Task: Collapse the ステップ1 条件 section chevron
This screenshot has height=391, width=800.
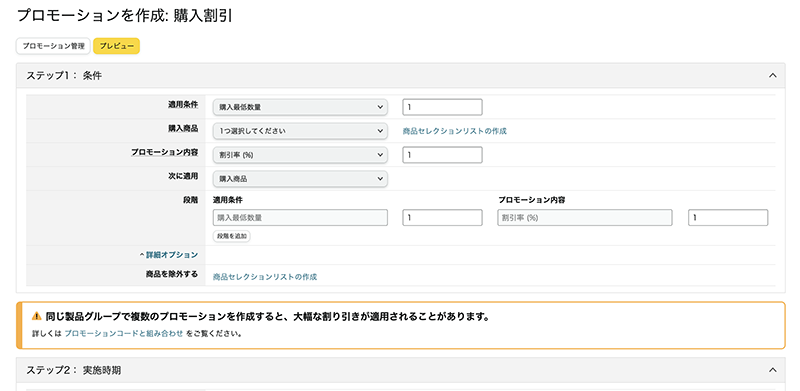Action: 772,76
